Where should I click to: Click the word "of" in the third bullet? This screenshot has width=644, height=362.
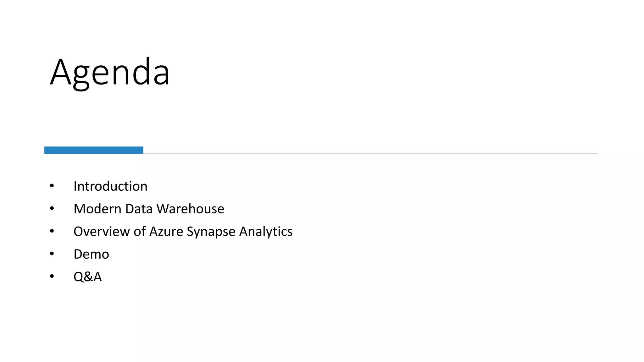coord(139,232)
